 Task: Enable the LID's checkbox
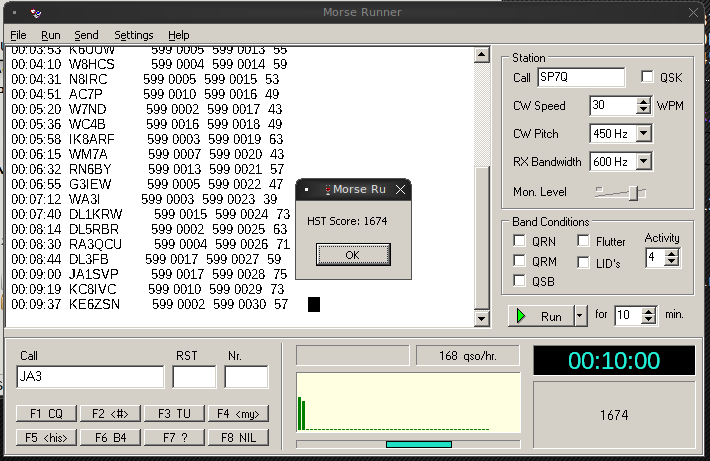point(583,262)
